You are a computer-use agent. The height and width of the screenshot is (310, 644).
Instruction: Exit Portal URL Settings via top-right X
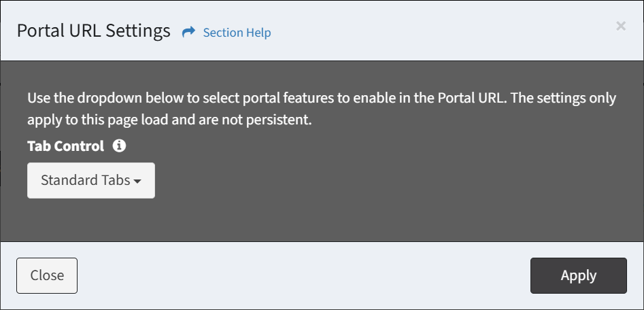coord(621,27)
